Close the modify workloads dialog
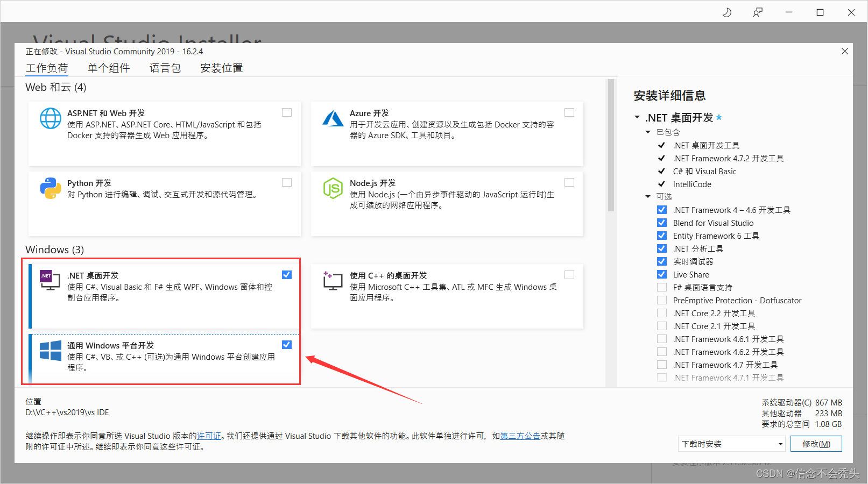Image resolution: width=868 pixels, height=484 pixels. point(845,51)
